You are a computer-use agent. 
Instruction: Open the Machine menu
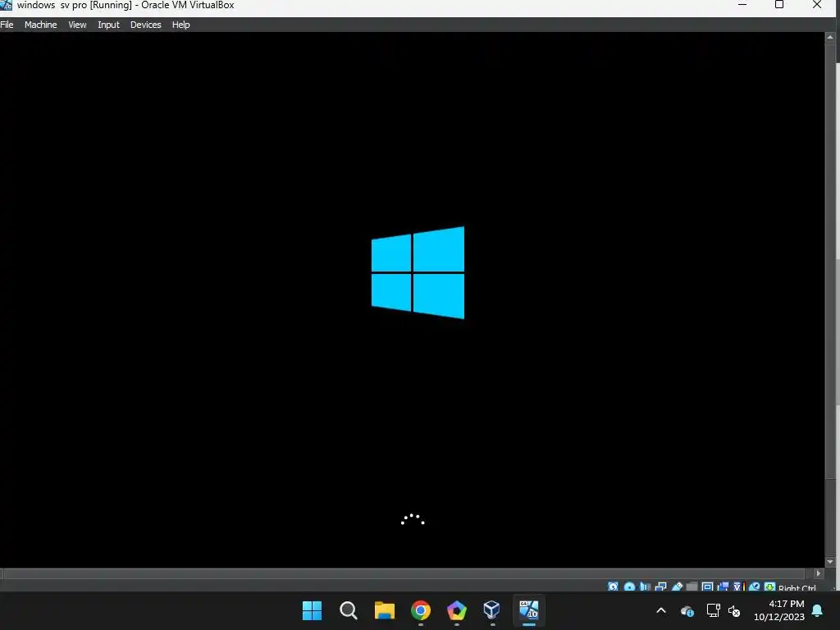[x=40, y=25]
